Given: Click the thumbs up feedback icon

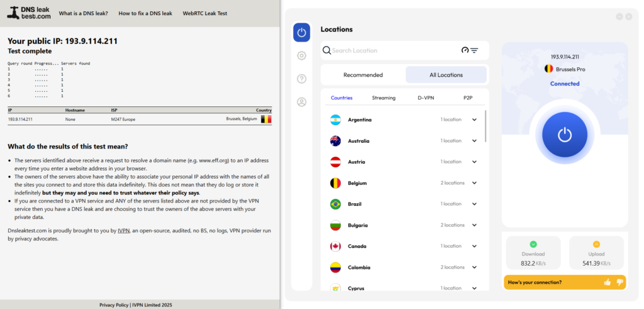Looking at the screenshot, I should pyautogui.click(x=608, y=283).
